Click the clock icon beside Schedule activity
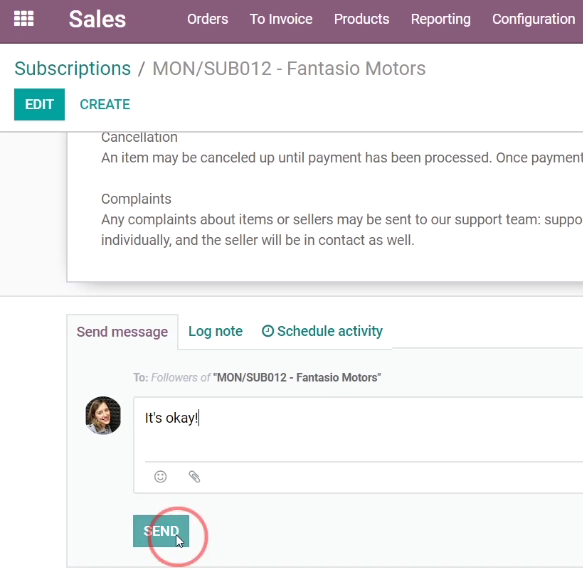Image resolution: width=583 pixels, height=570 pixels. pyautogui.click(x=268, y=331)
